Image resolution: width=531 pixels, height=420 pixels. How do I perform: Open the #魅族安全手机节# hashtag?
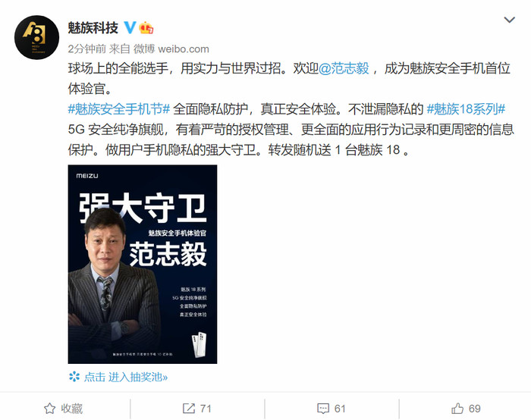119,109
